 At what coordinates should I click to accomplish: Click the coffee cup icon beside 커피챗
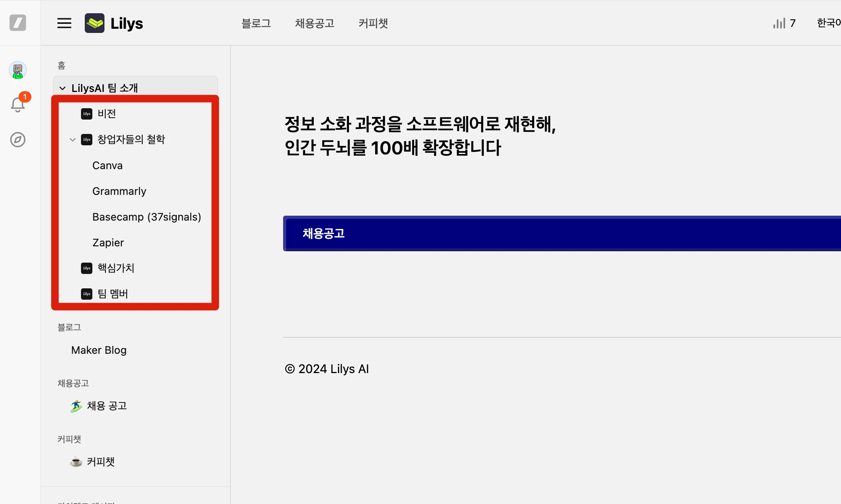click(76, 462)
